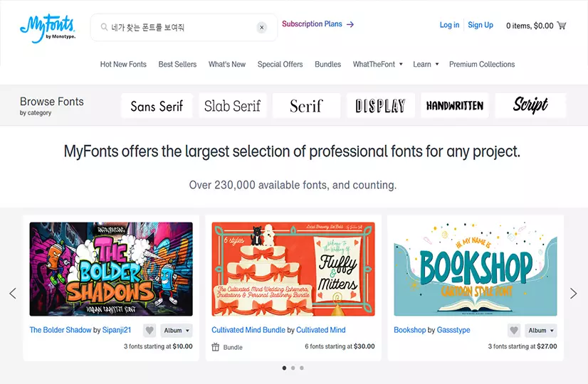588x384 pixels.
Task: Browse the Handwritten category
Action: (455, 106)
